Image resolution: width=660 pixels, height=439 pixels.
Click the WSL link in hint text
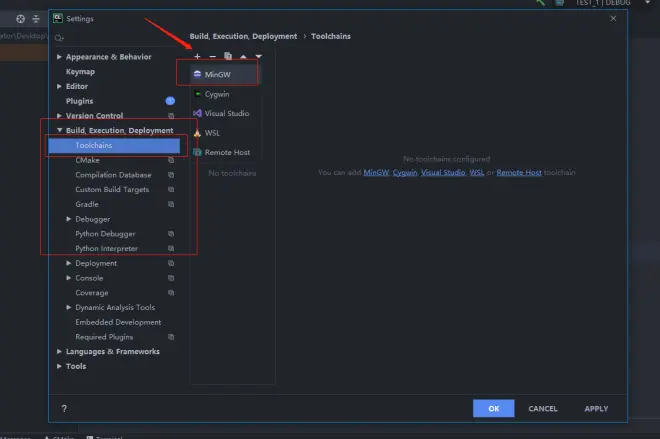pos(476,173)
